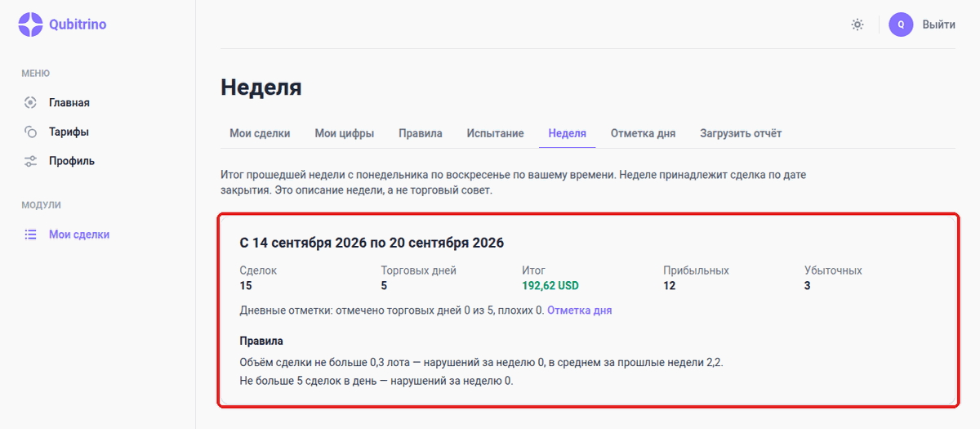The image size is (980, 429).
Task: Switch to the Правила tab
Action: (421, 133)
